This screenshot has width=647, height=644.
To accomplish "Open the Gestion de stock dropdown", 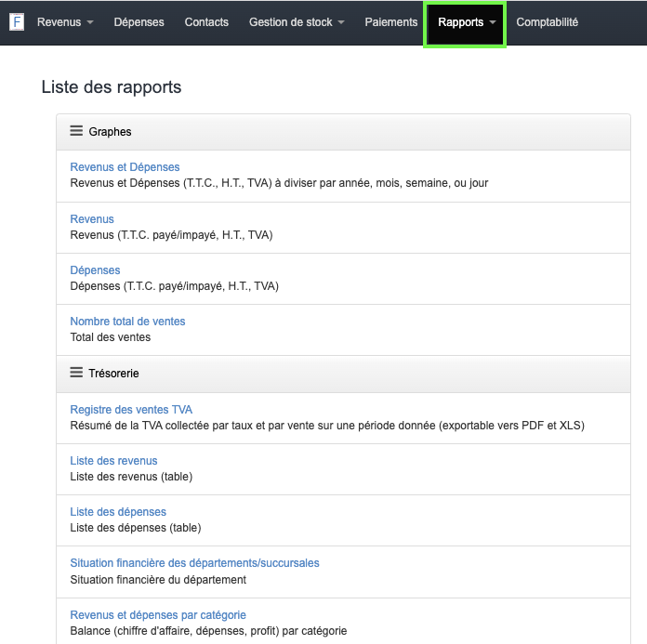I will tap(297, 22).
